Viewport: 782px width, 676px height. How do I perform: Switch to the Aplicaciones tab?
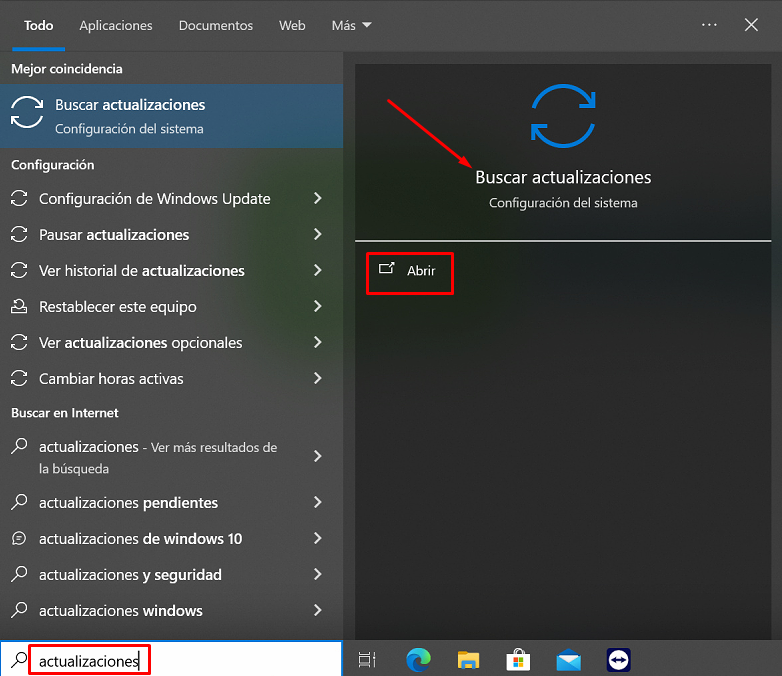[116, 25]
